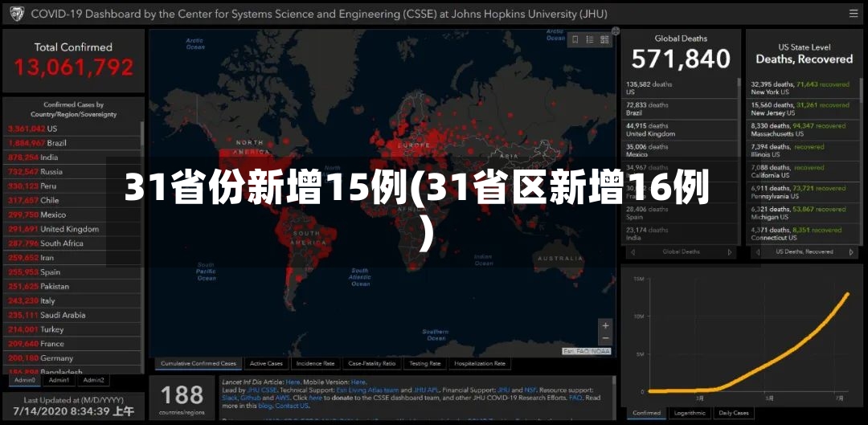Go to previous Global Deaths panel arrow
The height and width of the screenshot is (425, 868).
tap(633, 251)
